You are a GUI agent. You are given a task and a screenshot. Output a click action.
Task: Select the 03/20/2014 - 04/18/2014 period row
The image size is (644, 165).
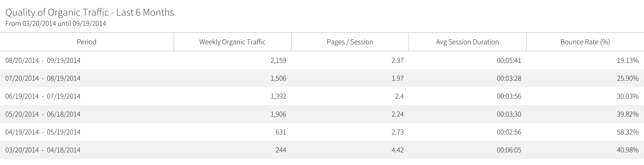[43, 150]
